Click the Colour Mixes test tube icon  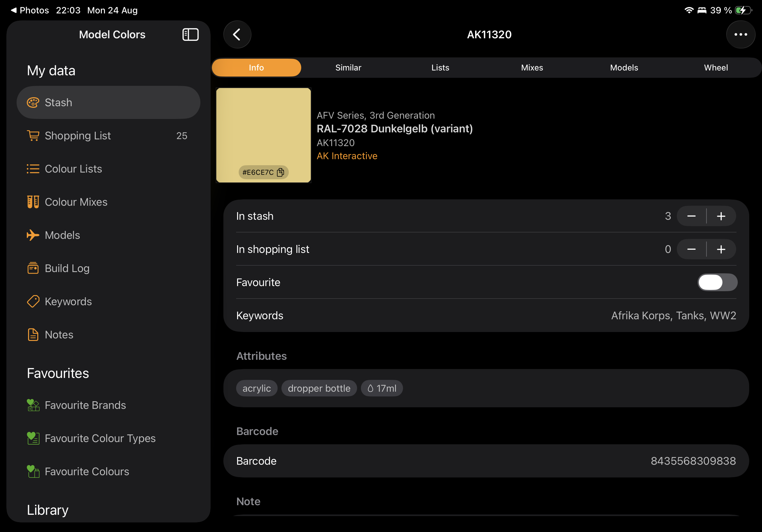click(33, 202)
